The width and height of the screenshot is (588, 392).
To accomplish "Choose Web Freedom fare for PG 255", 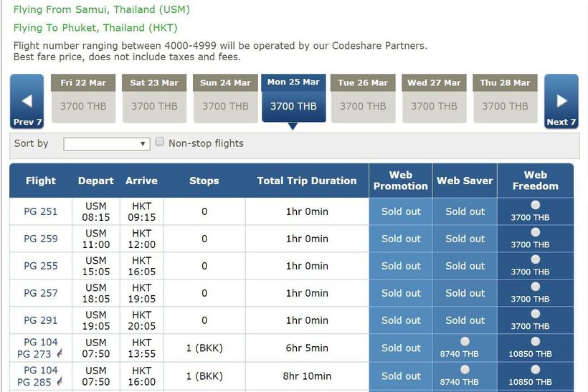I will (x=535, y=259).
